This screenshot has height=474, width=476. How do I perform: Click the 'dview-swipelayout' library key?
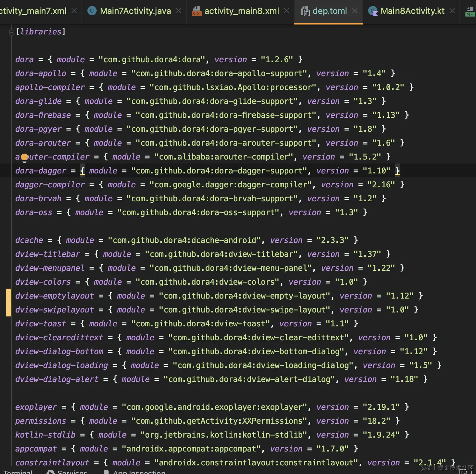pyautogui.click(x=55, y=310)
